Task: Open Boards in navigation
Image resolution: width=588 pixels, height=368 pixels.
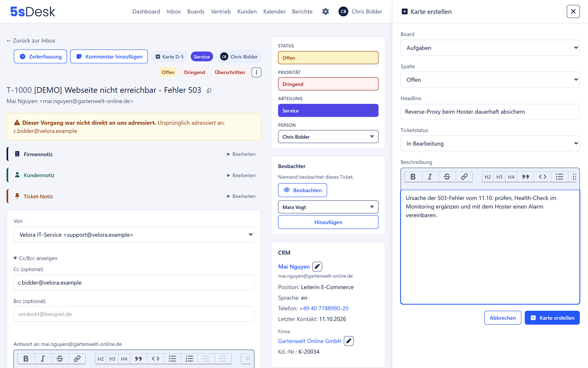Action: 196,11
